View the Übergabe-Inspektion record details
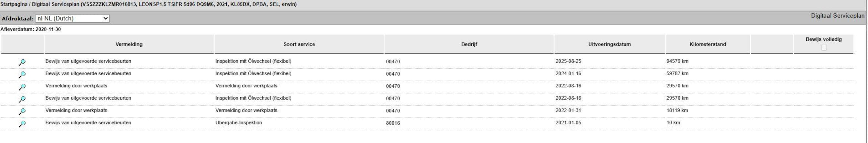Viewport: 868px width, 143px height. coord(22,124)
